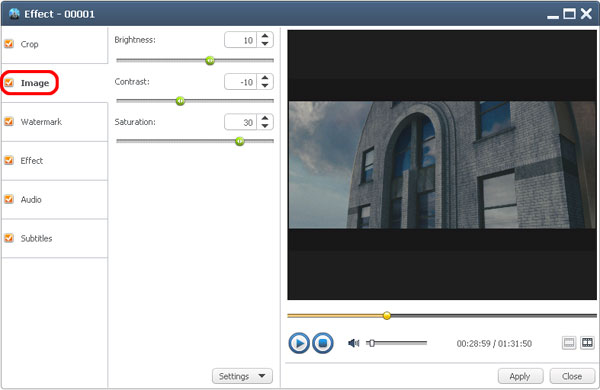The height and width of the screenshot is (390, 600).
Task: Click the Saturation value field
Action: point(241,122)
